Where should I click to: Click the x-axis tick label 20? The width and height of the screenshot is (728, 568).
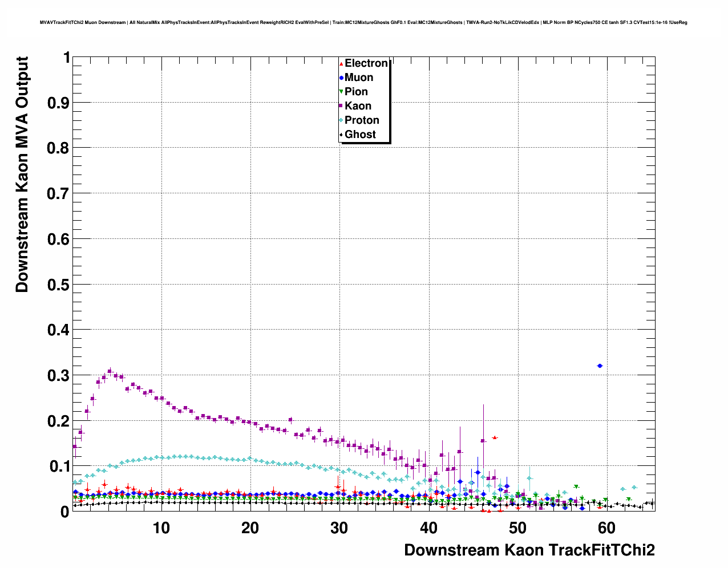[250, 528]
